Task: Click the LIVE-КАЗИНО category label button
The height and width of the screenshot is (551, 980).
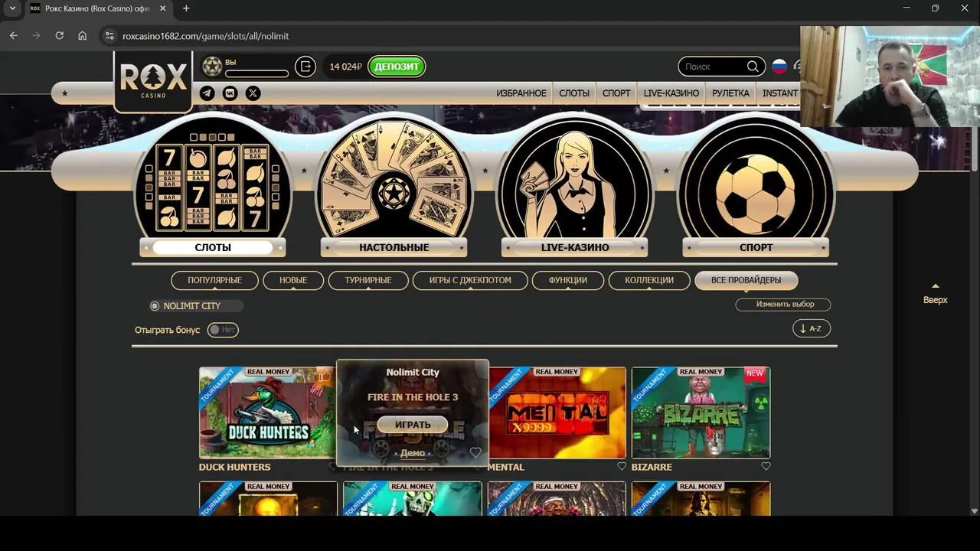Action: click(x=574, y=247)
